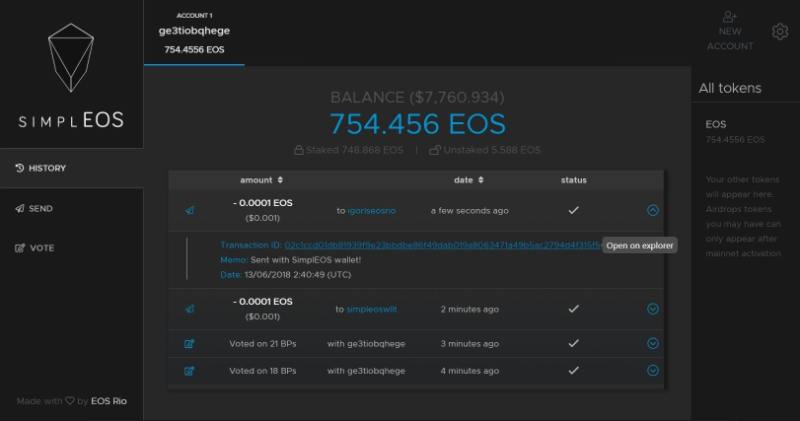Expand the Voted on 18 BPs row
Image resolution: width=800 pixels, height=421 pixels.
coord(653,370)
